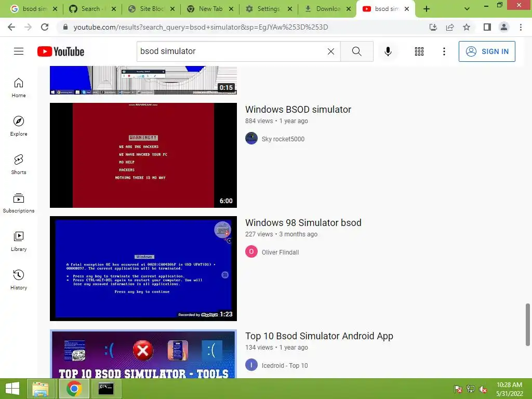Viewport: 532px width, 399px height.
Task: Click the network tray icon
Action: [471, 389]
